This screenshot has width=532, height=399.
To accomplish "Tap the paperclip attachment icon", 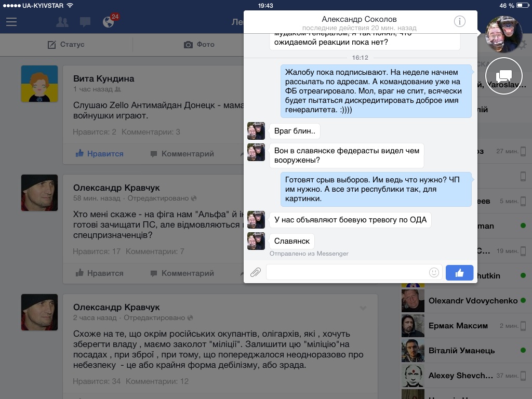I will pyautogui.click(x=255, y=272).
